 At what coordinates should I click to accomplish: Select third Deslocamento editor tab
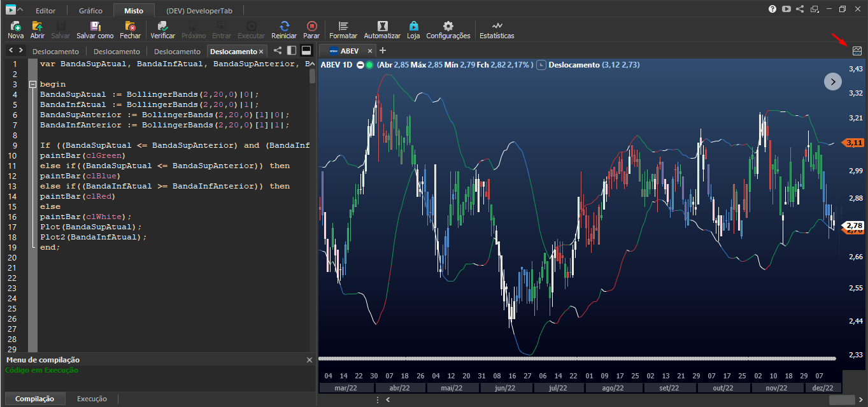(x=177, y=52)
